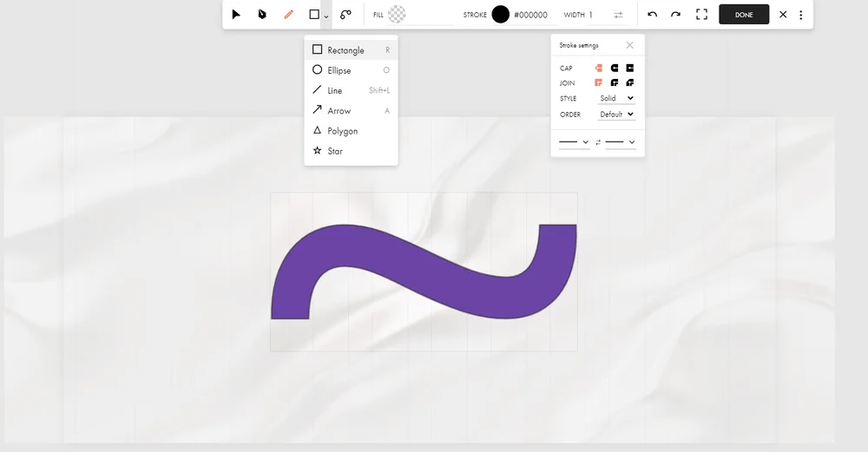
Task: Select the round join option
Action: tap(615, 83)
